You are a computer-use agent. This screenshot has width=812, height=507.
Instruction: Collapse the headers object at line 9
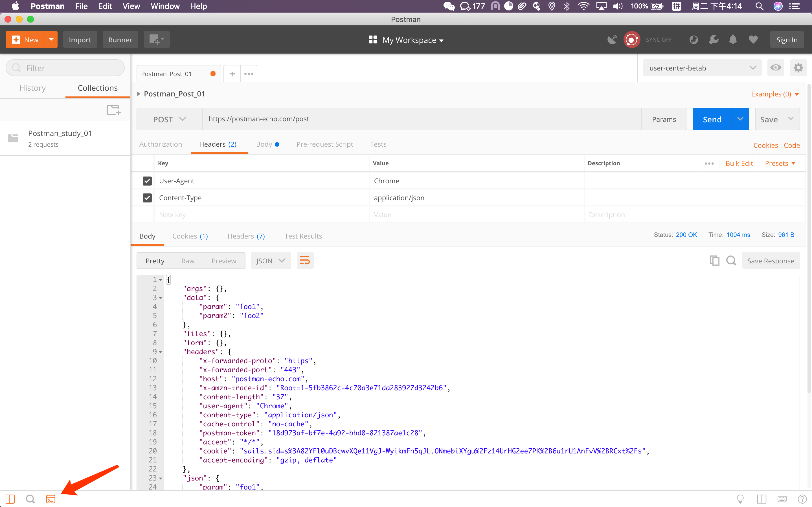tap(161, 352)
